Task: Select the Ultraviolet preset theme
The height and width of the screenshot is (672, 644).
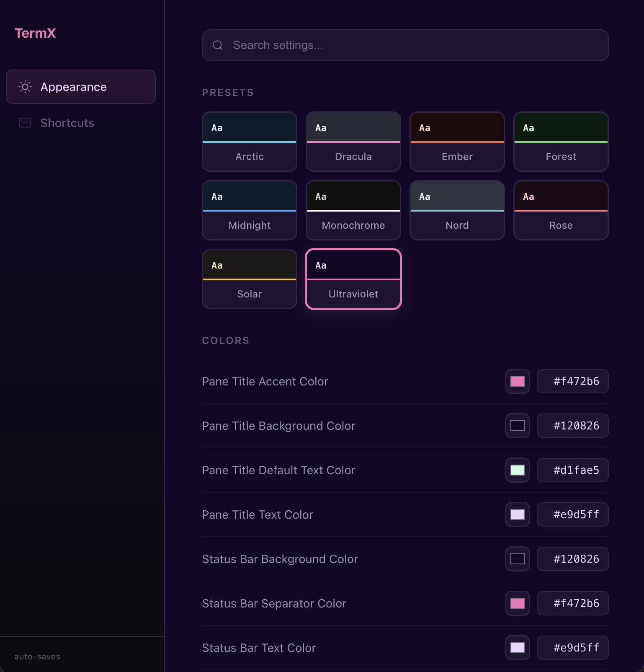Action: coord(353,279)
